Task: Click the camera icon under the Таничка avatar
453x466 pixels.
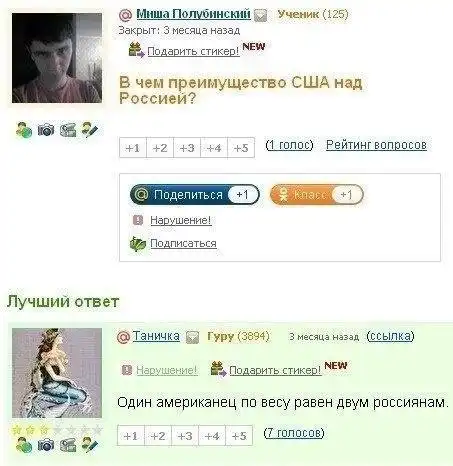Action: point(46,445)
